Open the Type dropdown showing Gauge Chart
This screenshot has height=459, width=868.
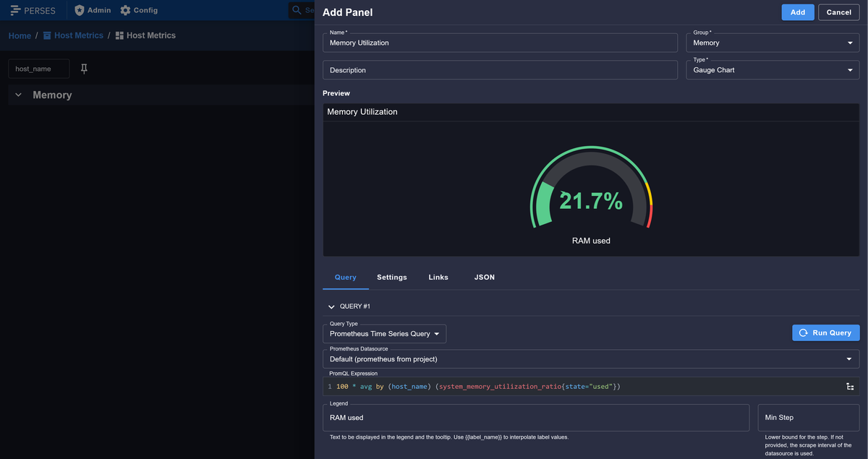click(772, 70)
